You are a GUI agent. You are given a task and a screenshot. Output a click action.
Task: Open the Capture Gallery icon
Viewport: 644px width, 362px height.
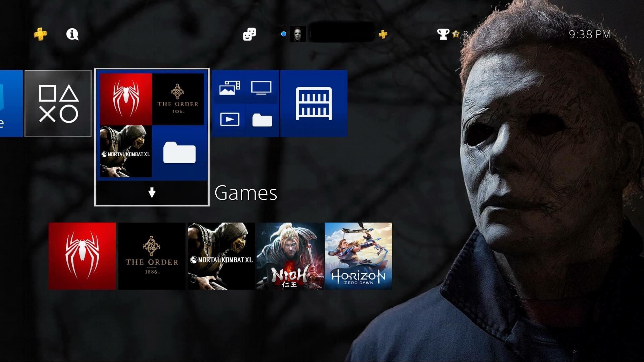(230, 88)
